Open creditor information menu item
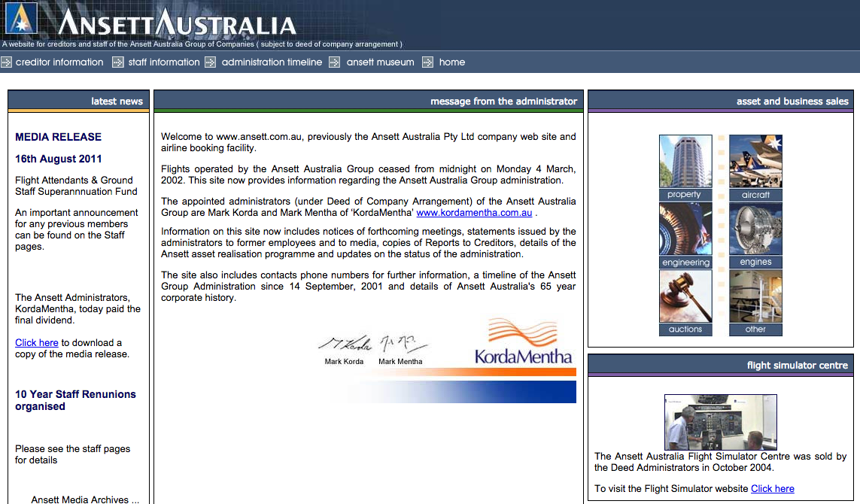The image size is (860, 504). (x=59, y=62)
